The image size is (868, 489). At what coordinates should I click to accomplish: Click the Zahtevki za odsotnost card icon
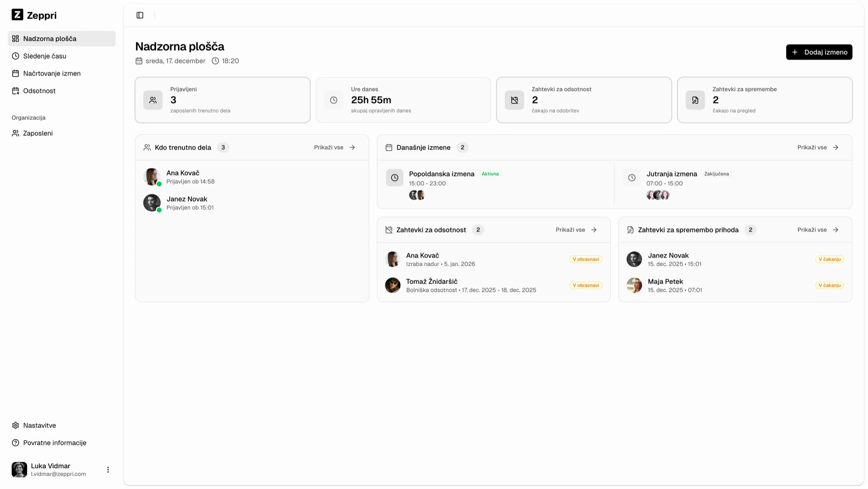514,100
